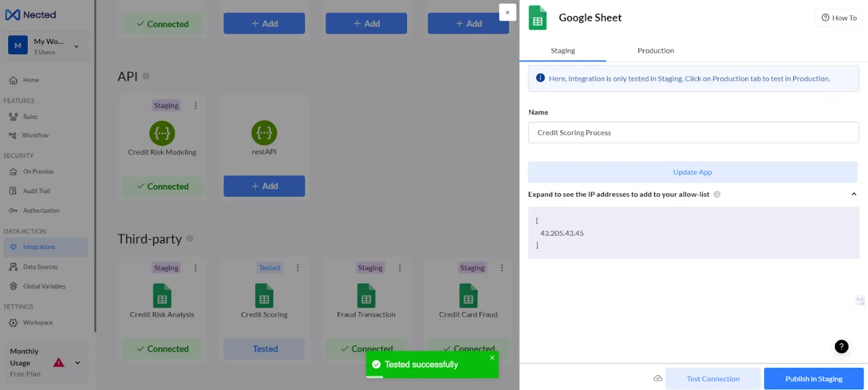The width and height of the screenshot is (868, 390).
Task: Click the Rules branch icon
Action: pos(13,116)
